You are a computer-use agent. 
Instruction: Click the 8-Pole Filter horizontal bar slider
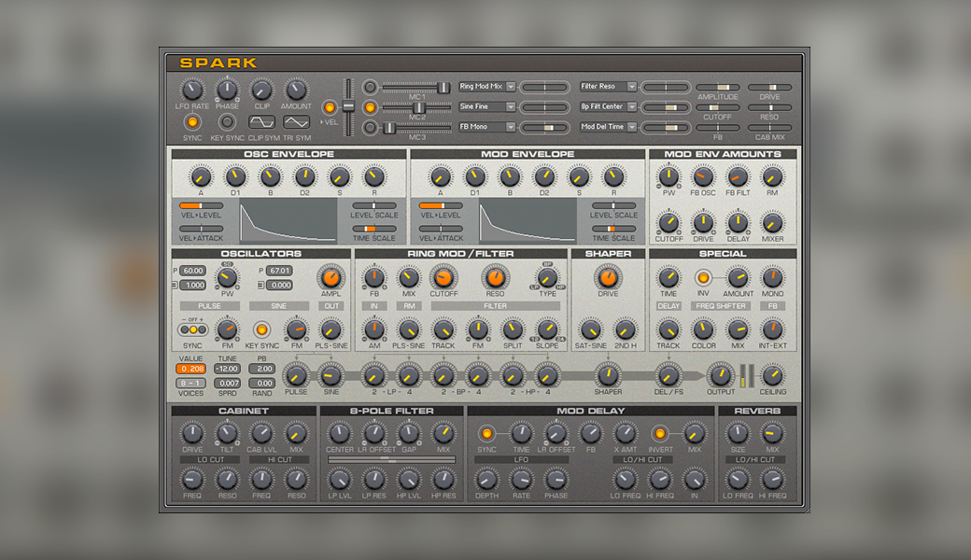391,460
